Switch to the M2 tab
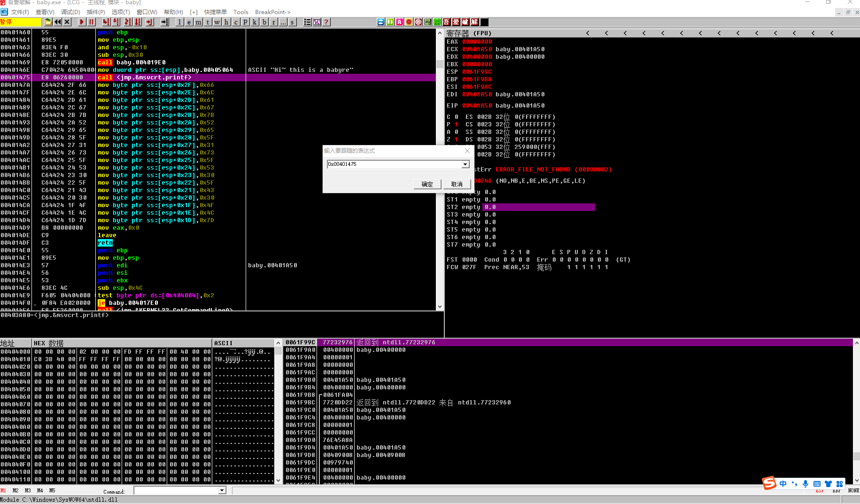860x504 pixels. click(x=15, y=490)
